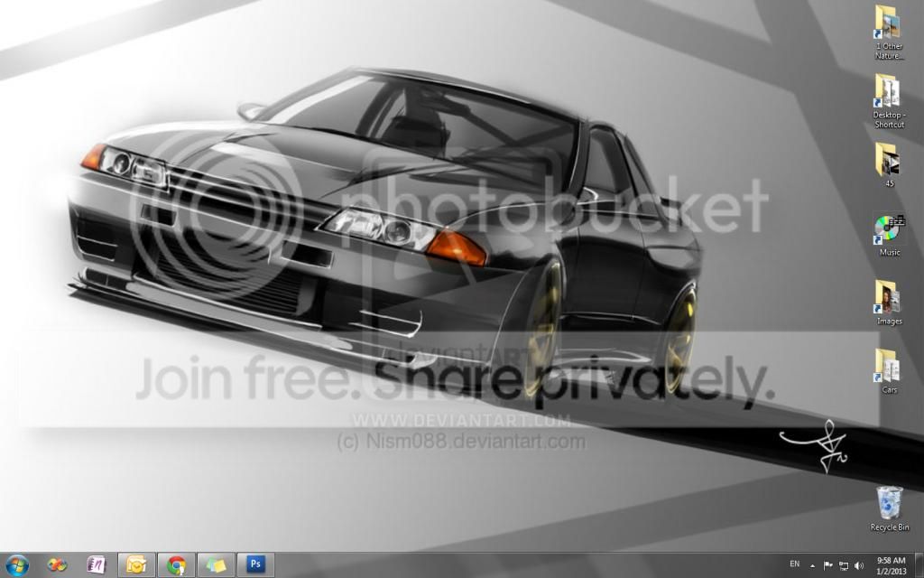The image size is (924, 578).
Task: Click the colorful butterfly taskbar icon
Action: (56, 565)
